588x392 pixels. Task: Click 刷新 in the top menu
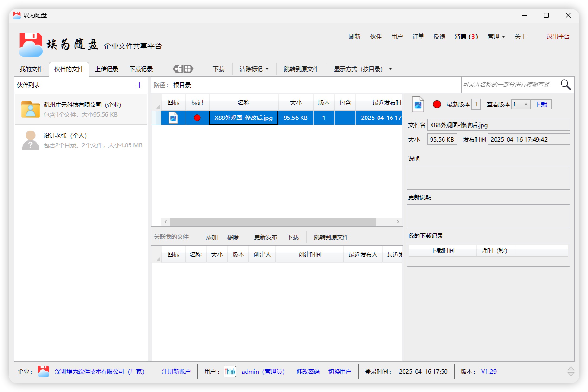pos(354,37)
